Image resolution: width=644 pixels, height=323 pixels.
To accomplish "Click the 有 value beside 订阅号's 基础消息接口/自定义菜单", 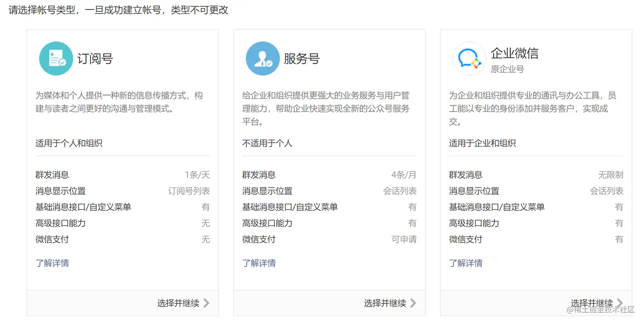I will (x=206, y=207).
